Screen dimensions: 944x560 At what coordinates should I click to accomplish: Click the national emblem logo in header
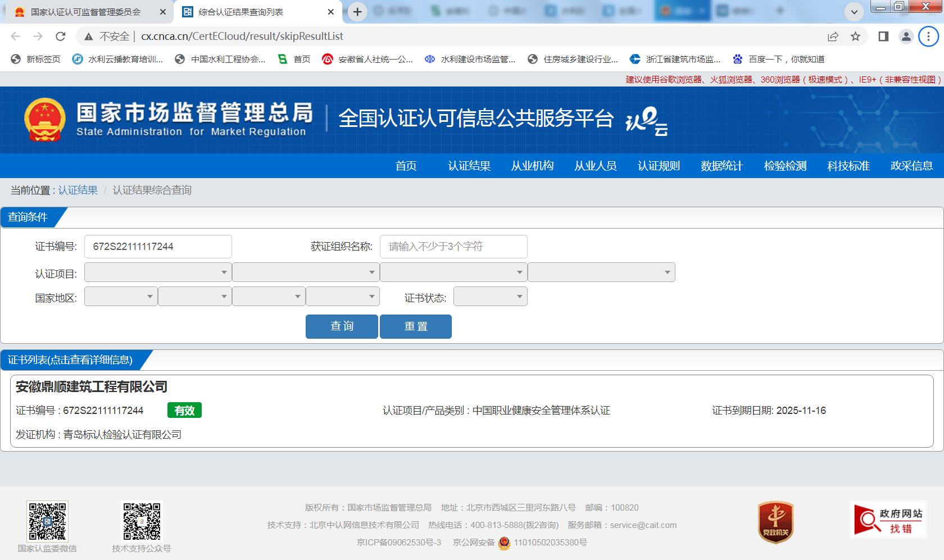pyautogui.click(x=44, y=119)
